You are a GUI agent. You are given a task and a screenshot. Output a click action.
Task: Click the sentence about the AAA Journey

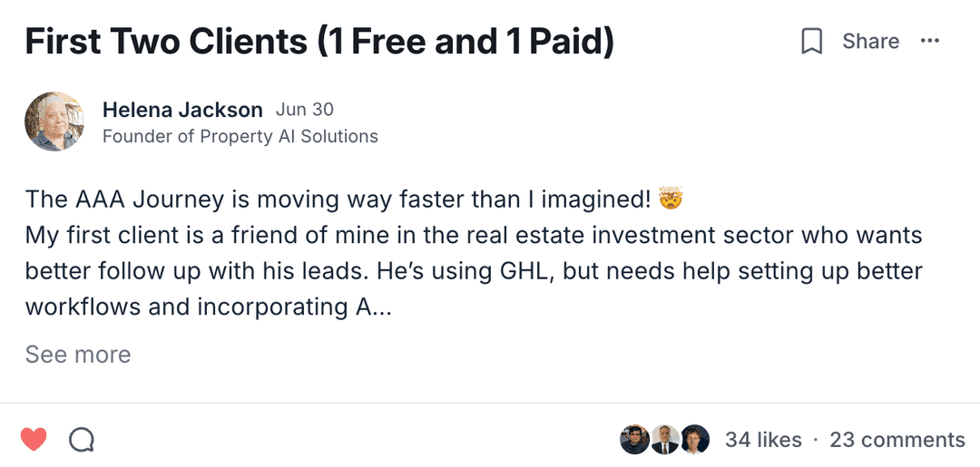tap(338, 199)
